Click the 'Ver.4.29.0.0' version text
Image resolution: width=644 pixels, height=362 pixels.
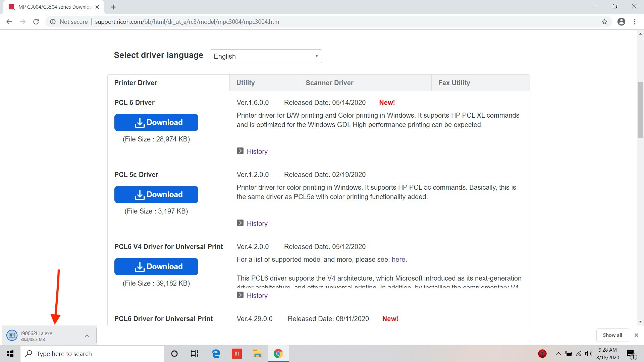point(255,319)
